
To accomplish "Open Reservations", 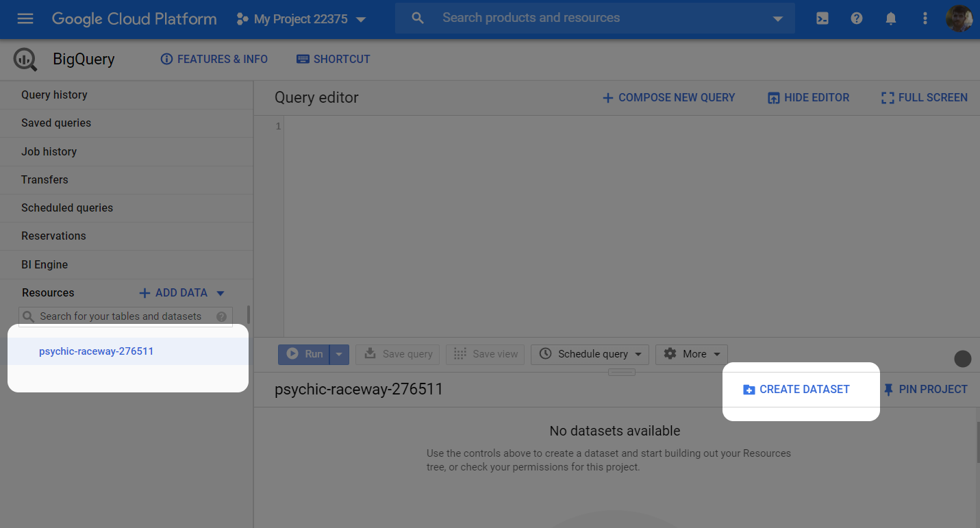I will tap(127, 236).
